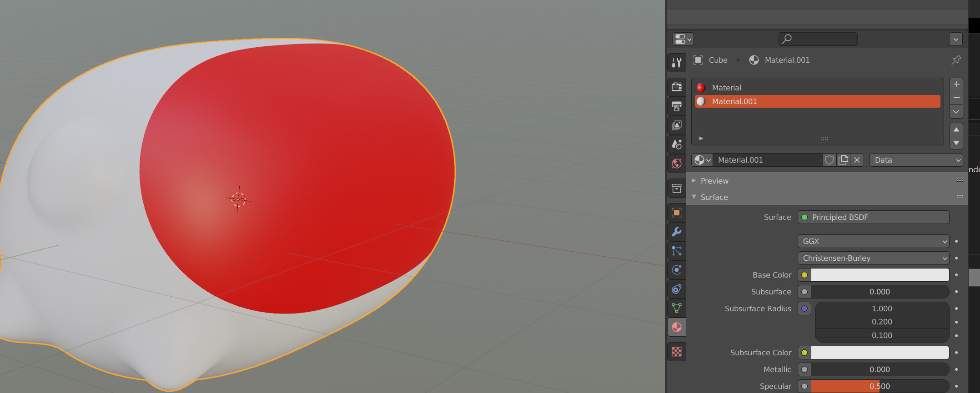Open the Modifiers wrench tab
The image size is (980, 393).
[x=677, y=232]
